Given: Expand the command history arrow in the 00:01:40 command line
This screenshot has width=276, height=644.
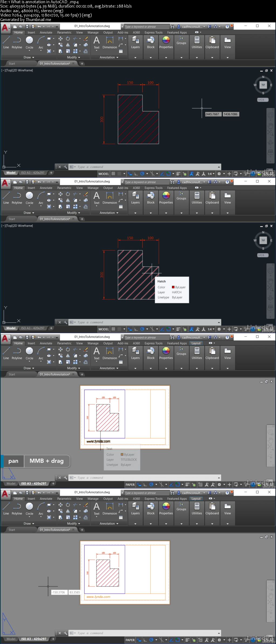Looking at the screenshot, I should (219, 633).
